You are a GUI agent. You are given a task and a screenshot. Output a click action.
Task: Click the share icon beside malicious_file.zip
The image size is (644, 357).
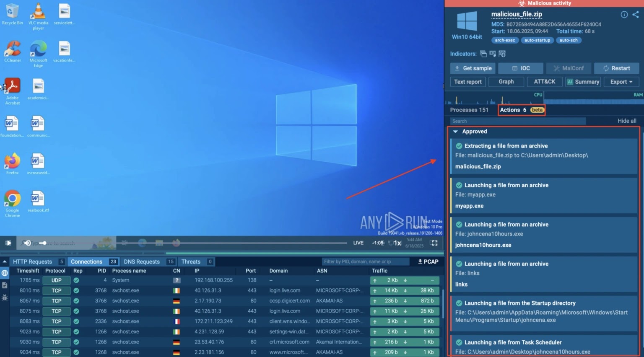tap(636, 15)
